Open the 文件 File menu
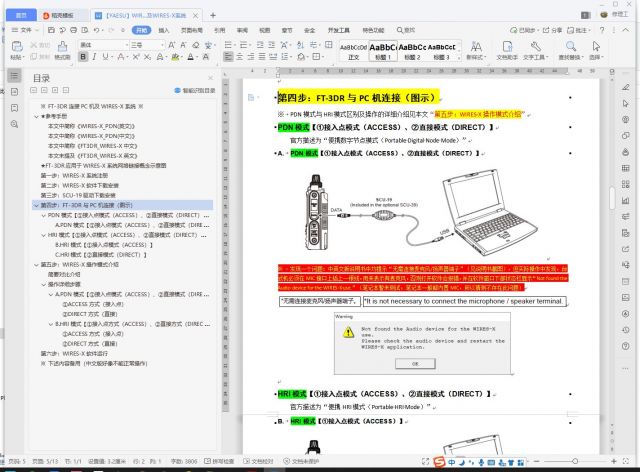This screenshot has height=472, width=640. coord(24,30)
